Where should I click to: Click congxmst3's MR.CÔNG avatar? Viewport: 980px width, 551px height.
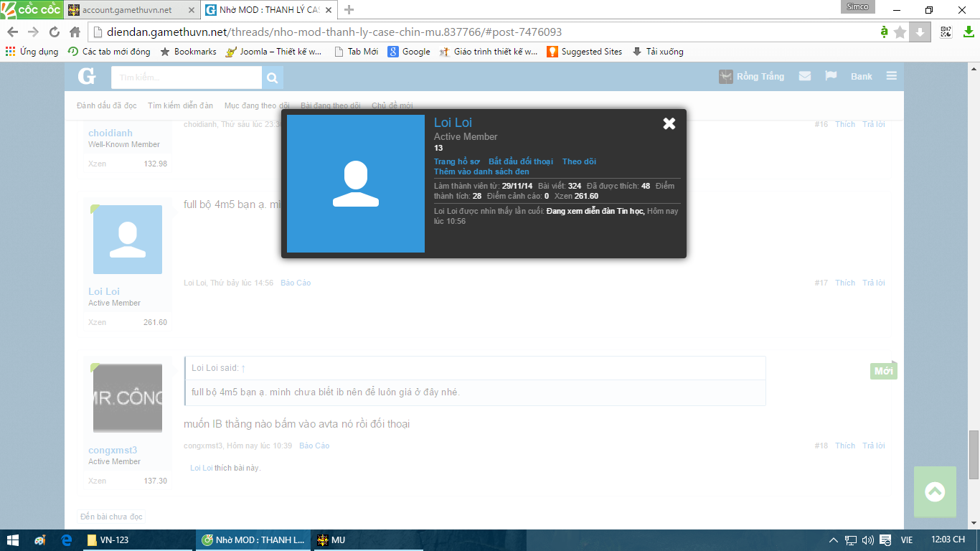(128, 398)
